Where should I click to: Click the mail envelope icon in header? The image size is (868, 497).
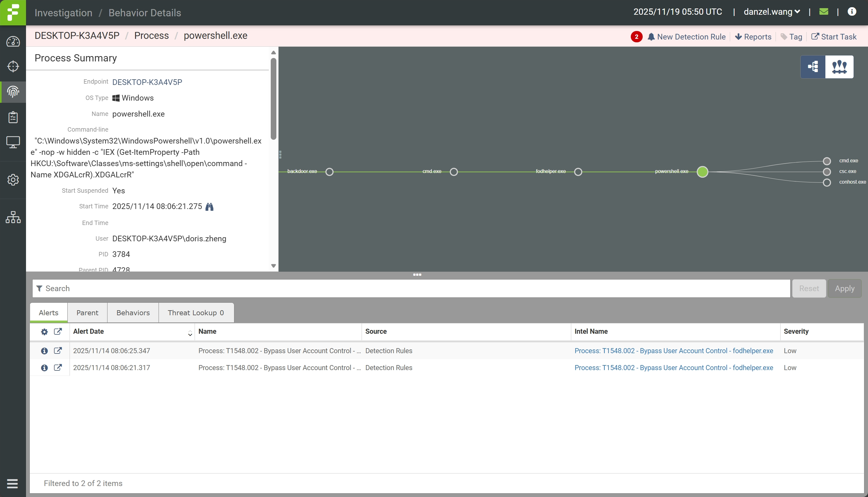point(824,12)
